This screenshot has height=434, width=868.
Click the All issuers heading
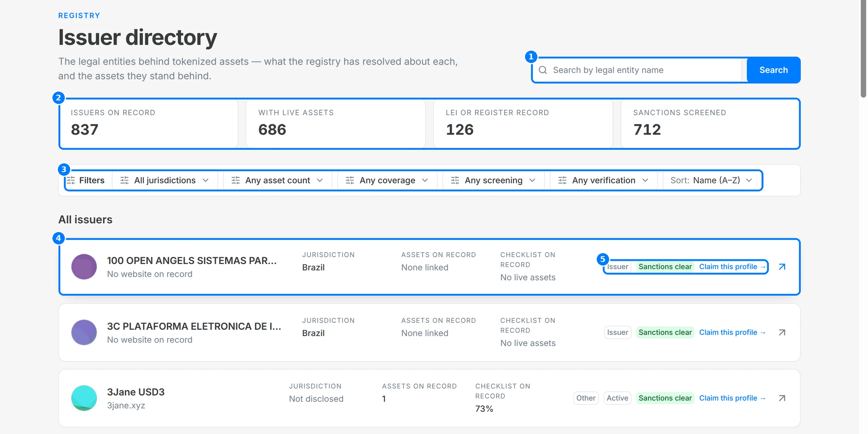pyautogui.click(x=85, y=220)
